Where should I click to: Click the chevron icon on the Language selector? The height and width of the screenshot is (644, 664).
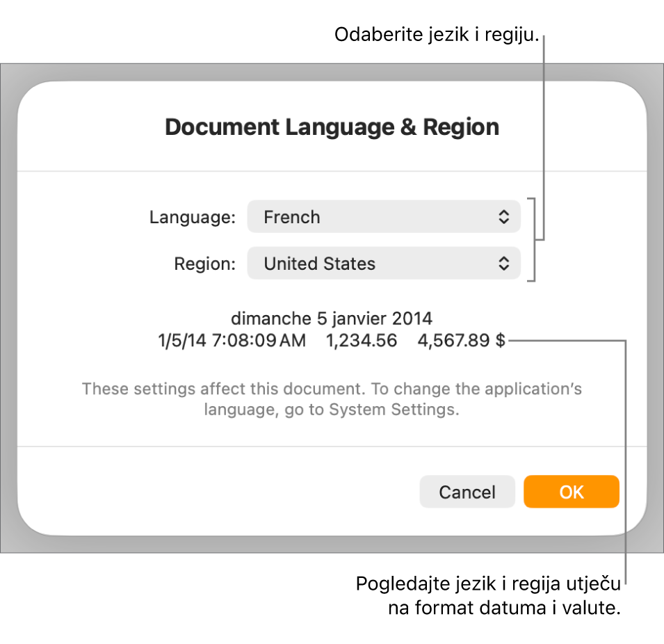point(505,216)
